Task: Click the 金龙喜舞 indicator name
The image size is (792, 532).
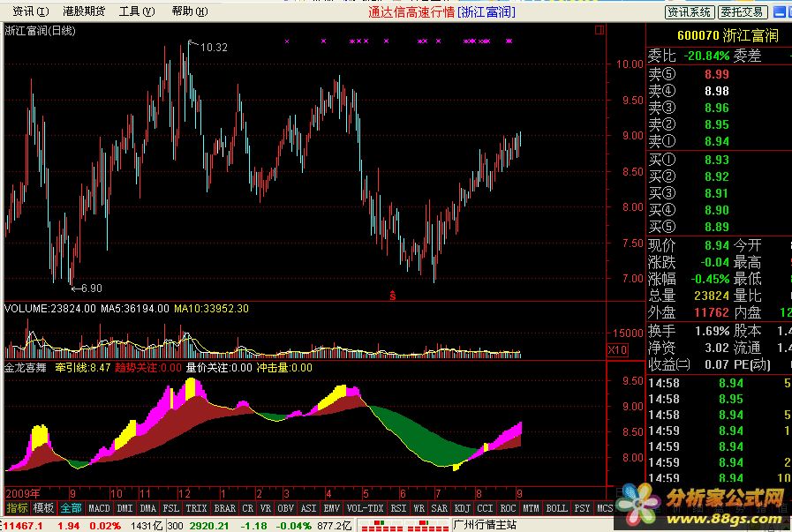Action: point(26,367)
